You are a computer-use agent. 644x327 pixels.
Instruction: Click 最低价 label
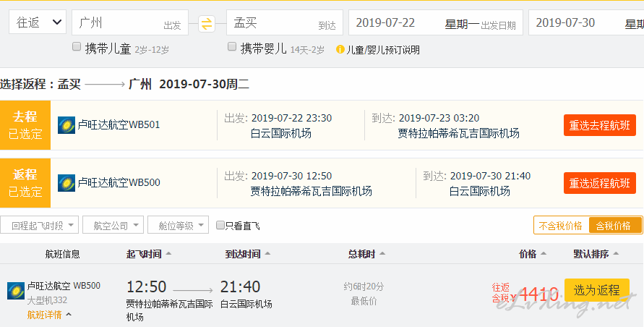[364, 302]
